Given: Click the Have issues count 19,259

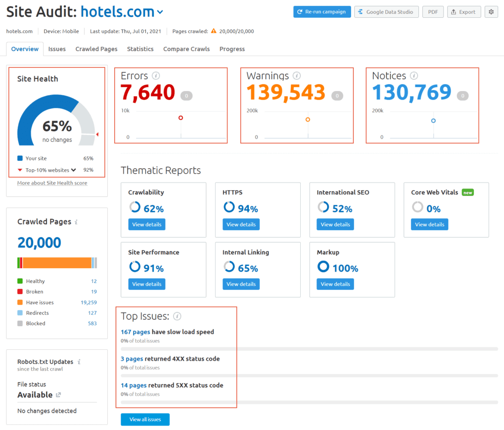Looking at the screenshot, I should click(89, 303).
